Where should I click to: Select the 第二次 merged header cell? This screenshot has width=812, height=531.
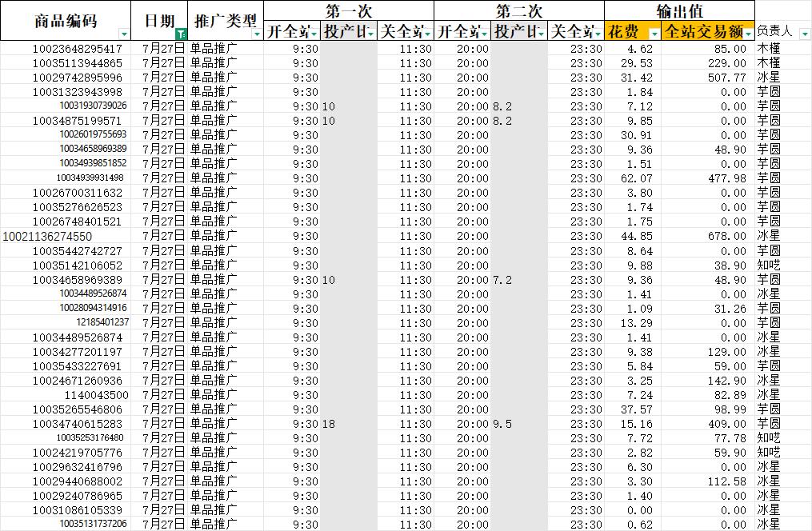click(x=519, y=11)
